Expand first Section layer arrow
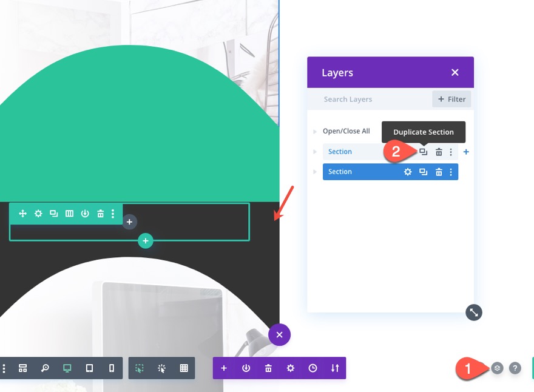Screen dimensions: 534x392 (x=315, y=152)
